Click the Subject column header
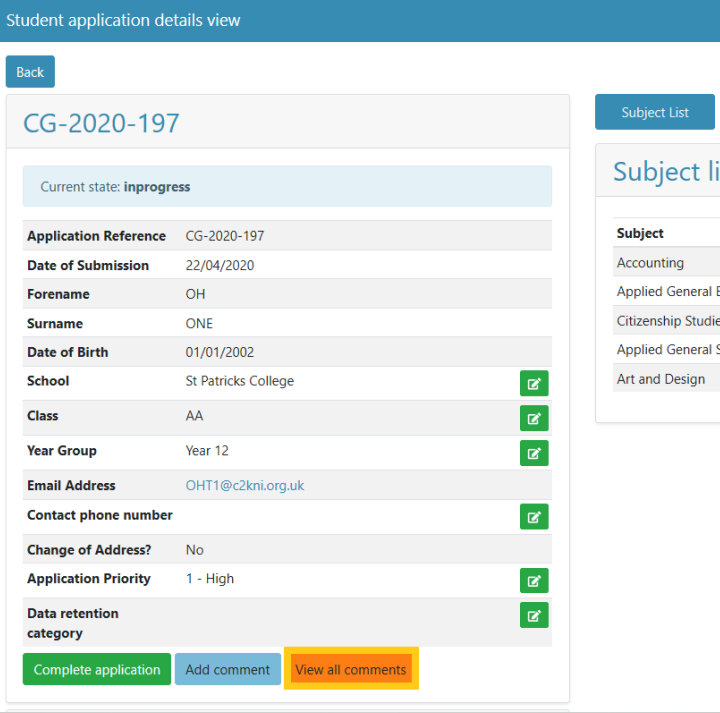The image size is (720, 713). [640, 233]
